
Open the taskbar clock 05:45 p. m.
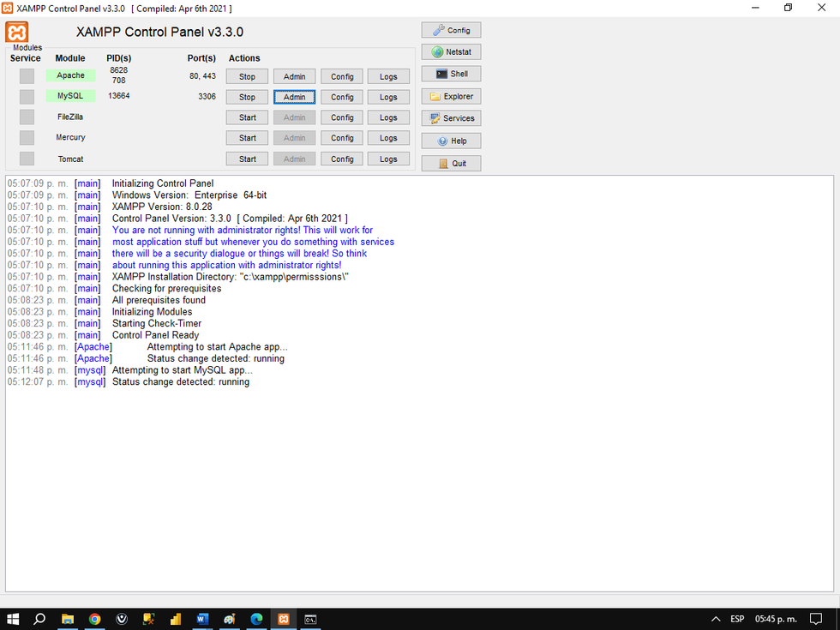coord(777,619)
